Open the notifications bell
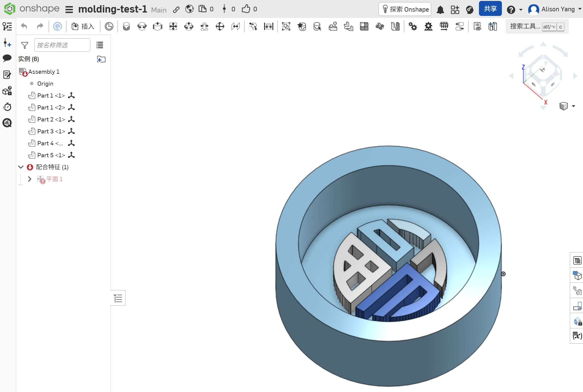Viewport: 583px width, 392px height. 440,10
